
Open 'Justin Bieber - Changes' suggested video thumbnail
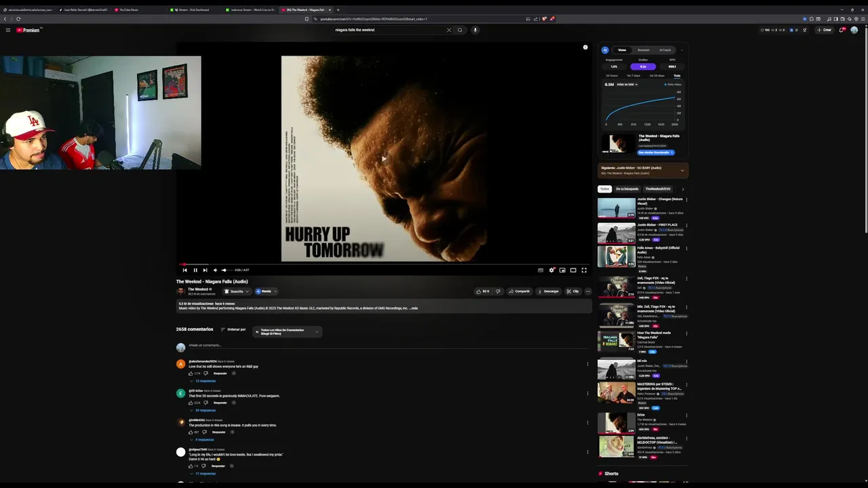tap(616, 207)
